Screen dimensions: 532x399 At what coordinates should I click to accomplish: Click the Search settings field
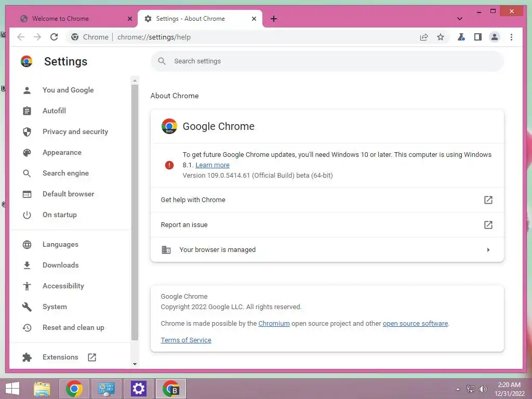327,61
